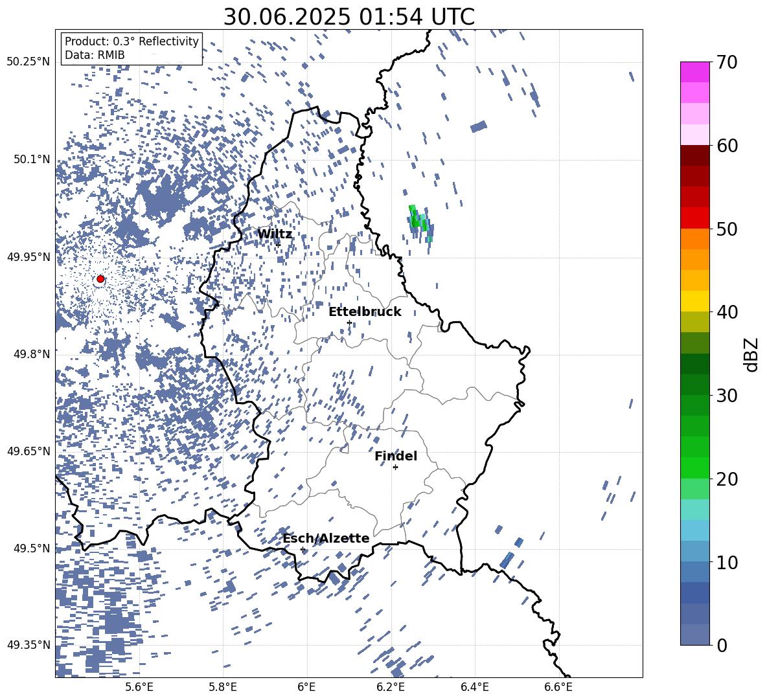Click the yellow swatch near 40 dBZ

click(x=694, y=301)
